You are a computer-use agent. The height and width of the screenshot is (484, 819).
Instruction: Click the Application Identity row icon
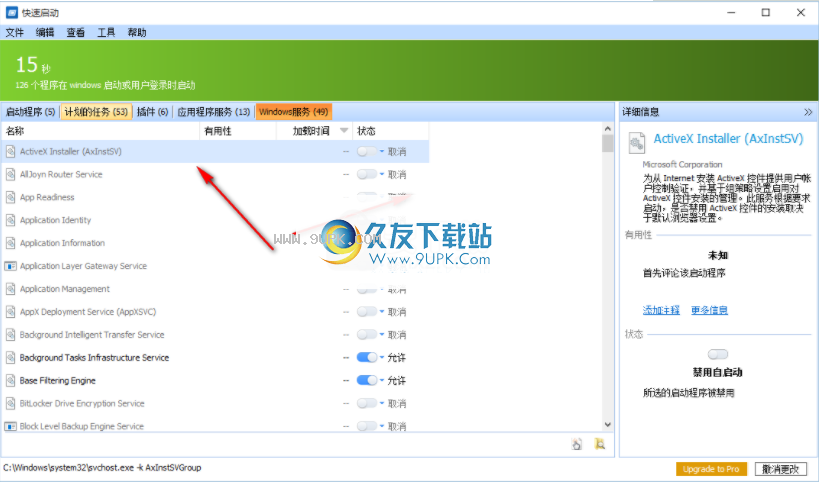tap(10, 220)
